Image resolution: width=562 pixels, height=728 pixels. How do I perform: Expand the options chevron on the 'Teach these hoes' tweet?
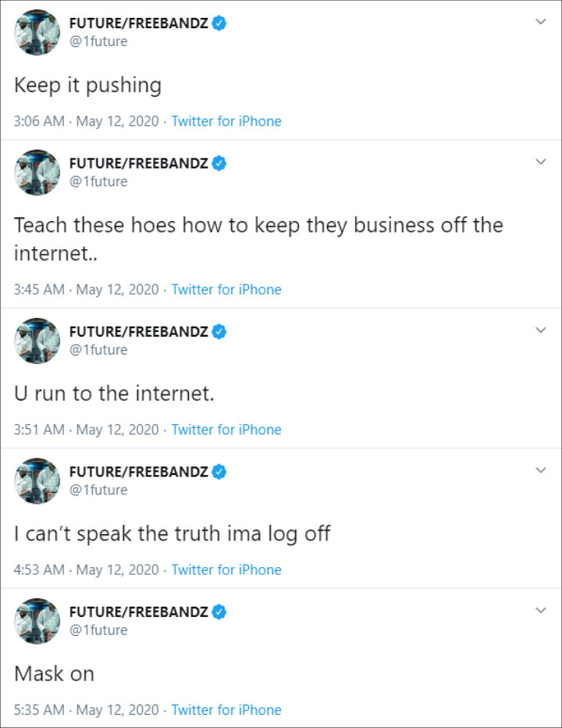(x=540, y=162)
